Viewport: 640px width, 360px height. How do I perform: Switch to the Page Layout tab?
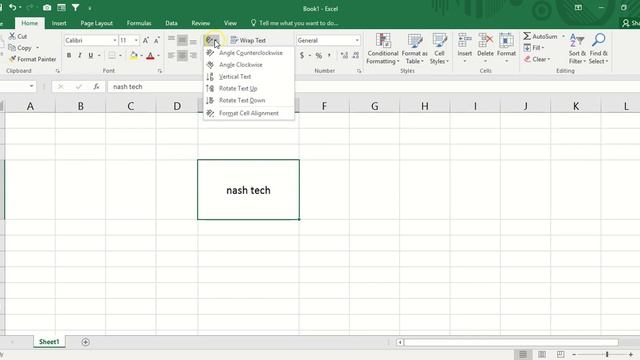(x=96, y=23)
